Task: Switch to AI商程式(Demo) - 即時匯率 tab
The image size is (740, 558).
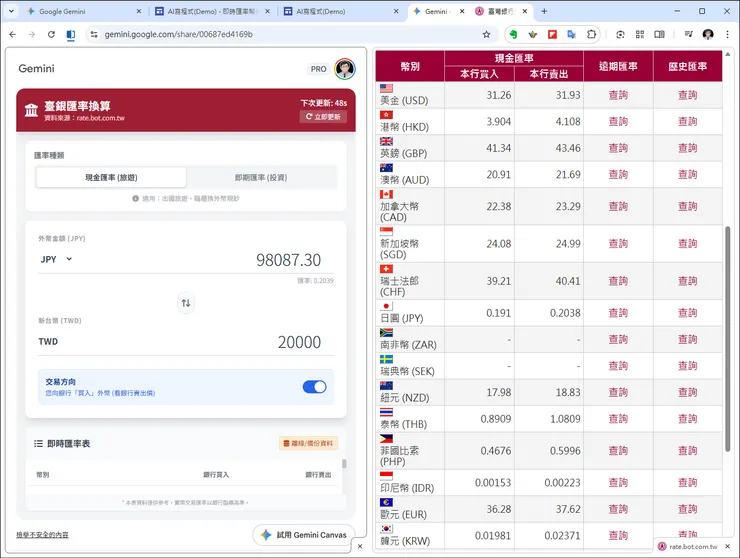Action: pos(212,11)
